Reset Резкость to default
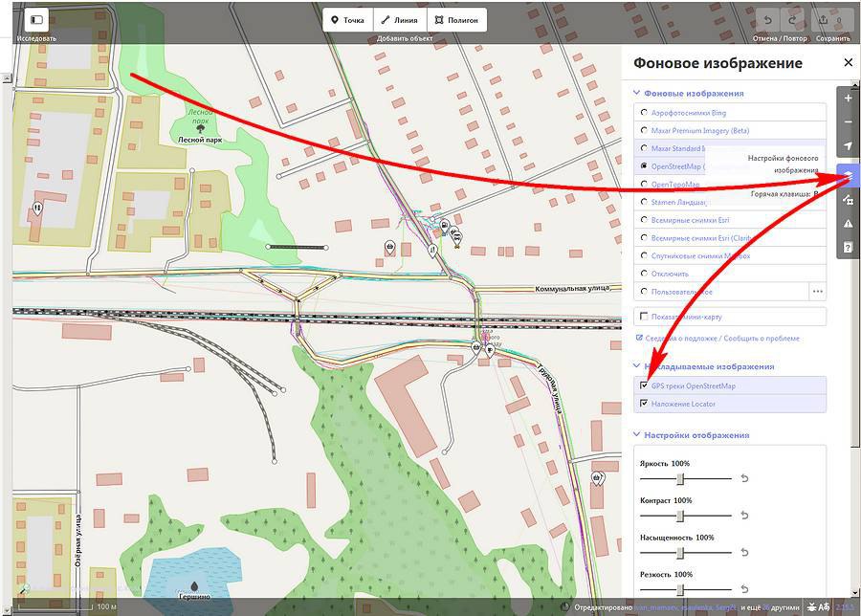The image size is (861, 616). (x=744, y=588)
